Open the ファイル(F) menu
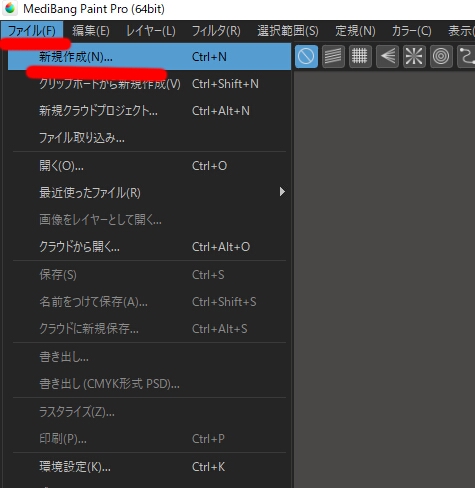475x488 pixels. pos(32,31)
